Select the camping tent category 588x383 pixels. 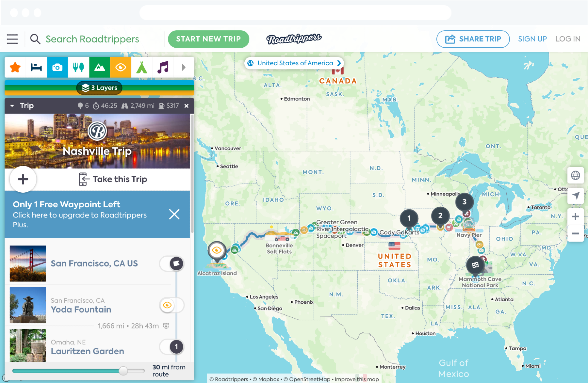[141, 68]
